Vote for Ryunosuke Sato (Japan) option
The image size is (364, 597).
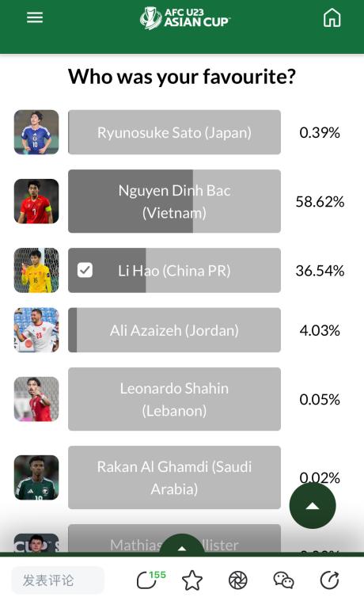tap(174, 132)
